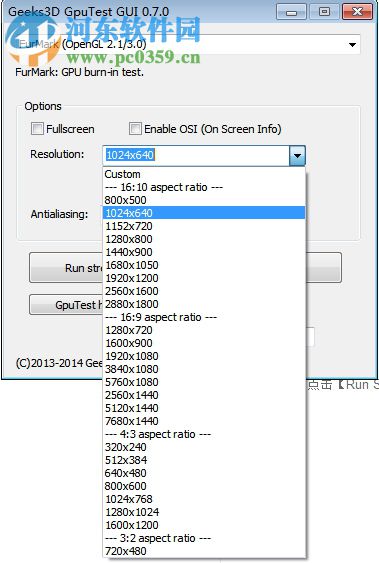Viewport: 379px width, 563px height.
Task: Open the GpuTest homepage button
Action: 66,305
